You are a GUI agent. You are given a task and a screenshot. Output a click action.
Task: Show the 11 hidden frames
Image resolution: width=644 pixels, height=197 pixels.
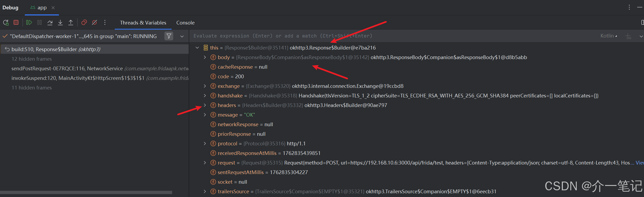tap(31, 88)
